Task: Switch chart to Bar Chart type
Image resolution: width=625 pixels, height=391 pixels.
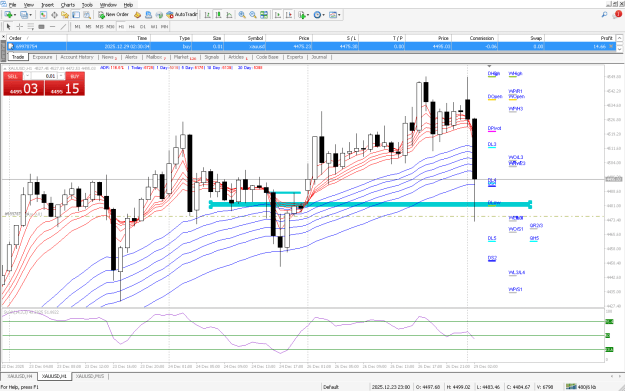Action: (x=207, y=15)
